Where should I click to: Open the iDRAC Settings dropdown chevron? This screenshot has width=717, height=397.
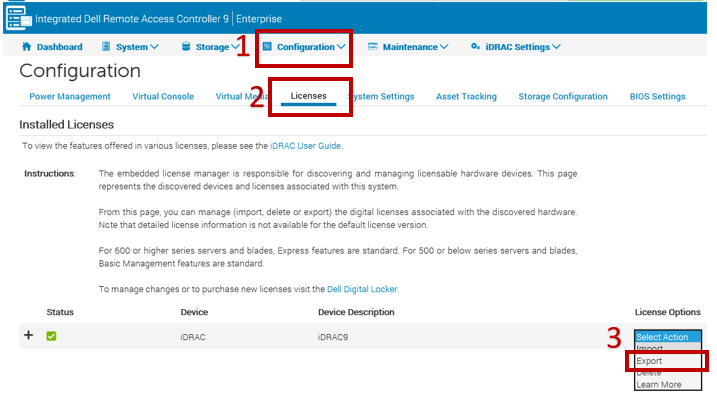click(x=556, y=47)
